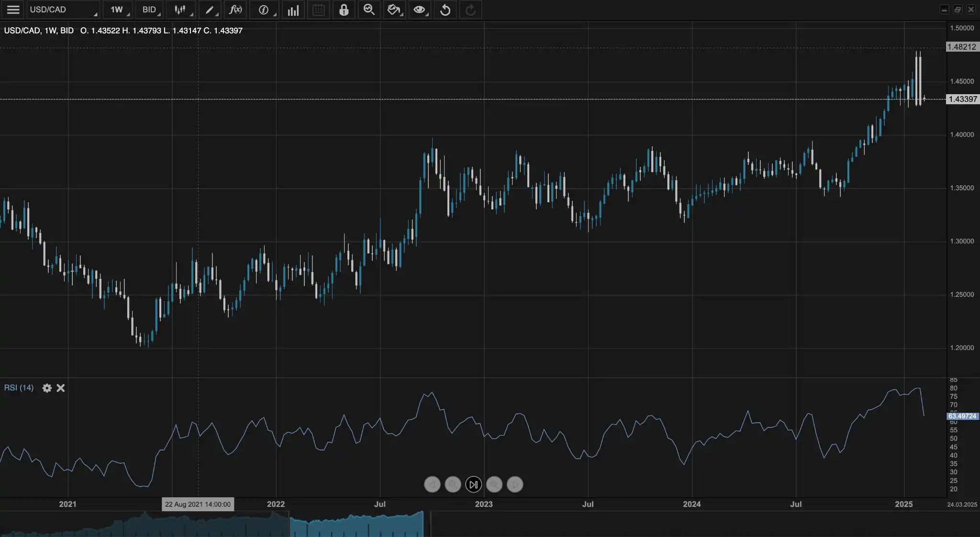Open the paint bucket theme tool
The image size is (980, 537).
[394, 10]
